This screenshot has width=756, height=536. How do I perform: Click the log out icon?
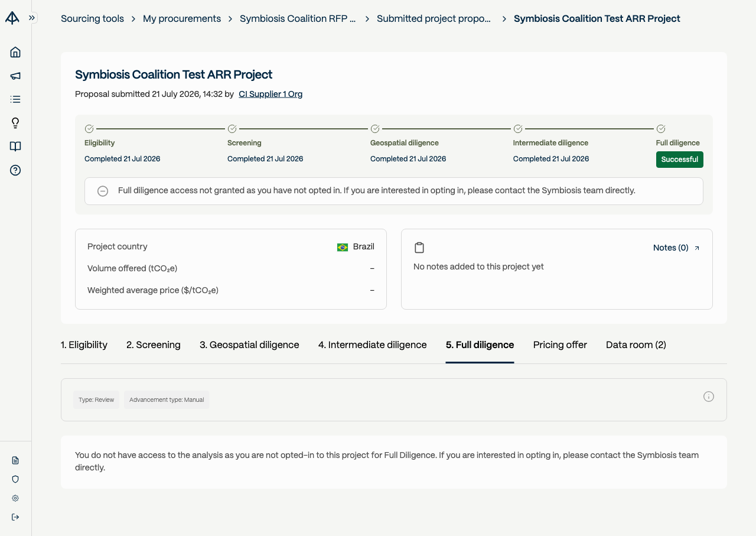[15, 517]
